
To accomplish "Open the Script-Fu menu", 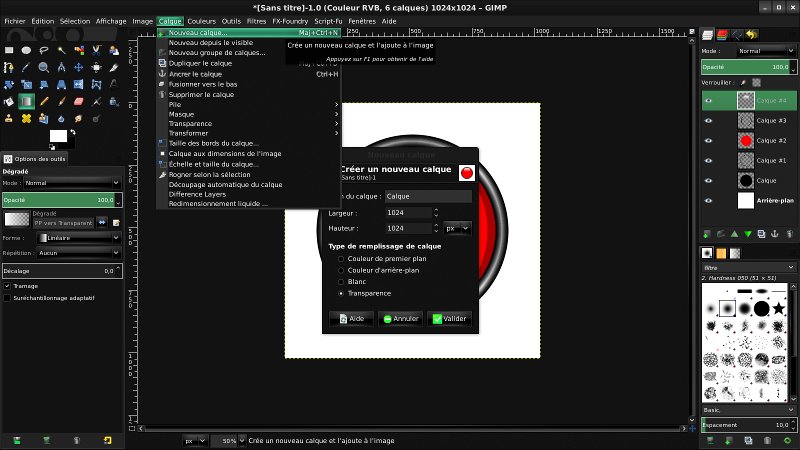I will point(328,21).
